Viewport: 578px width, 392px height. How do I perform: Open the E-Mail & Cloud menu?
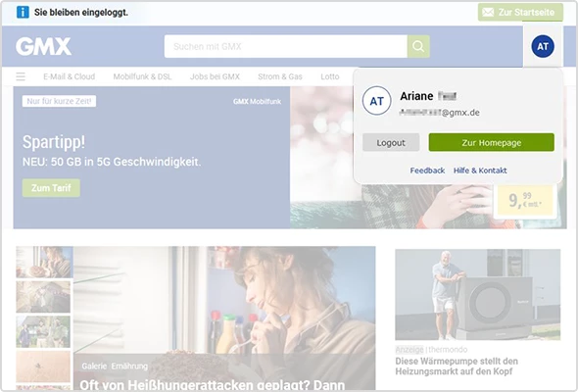tap(70, 76)
